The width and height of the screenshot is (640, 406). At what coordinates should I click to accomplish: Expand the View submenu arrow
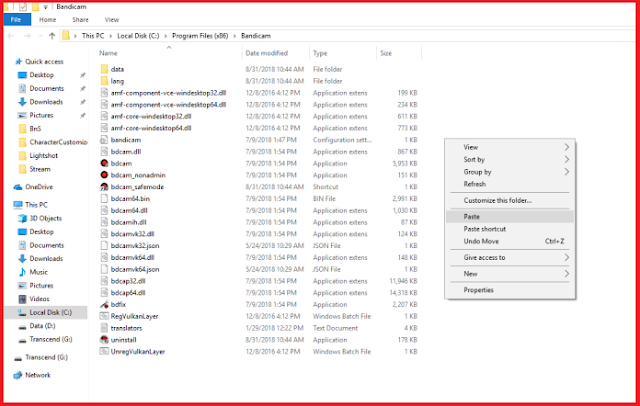tap(567, 147)
